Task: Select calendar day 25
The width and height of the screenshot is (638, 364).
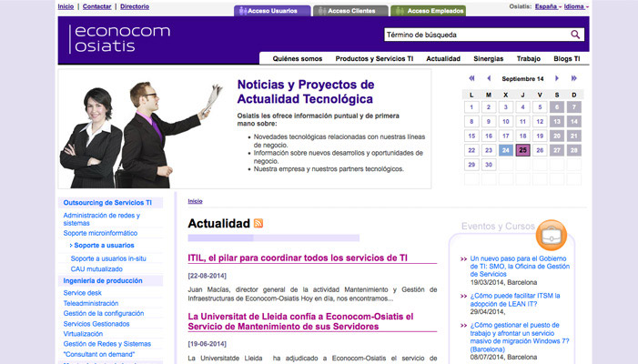Action: [522, 150]
